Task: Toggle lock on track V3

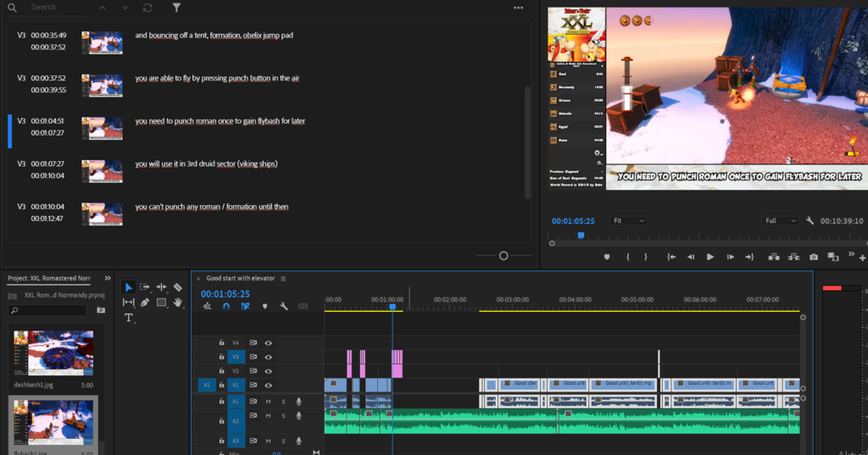Action: (x=221, y=357)
